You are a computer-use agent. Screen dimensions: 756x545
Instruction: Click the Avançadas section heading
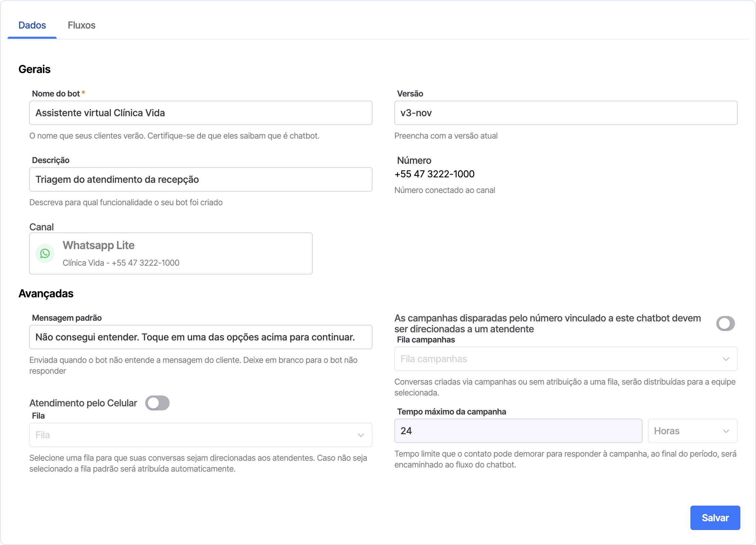(x=46, y=294)
